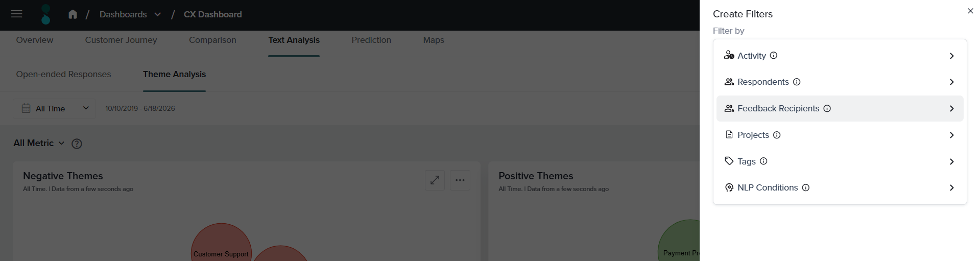This screenshot has width=980, height=261.
Task: Go to home via the house icon
Action: coord(73,14)
